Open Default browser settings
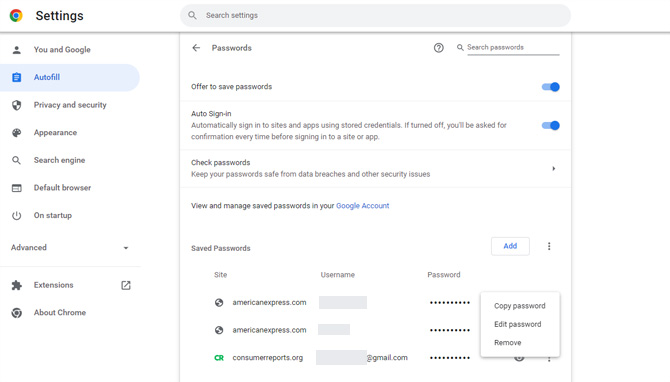The height and width of the screenshot is (382, 670). tap(62, 188)
